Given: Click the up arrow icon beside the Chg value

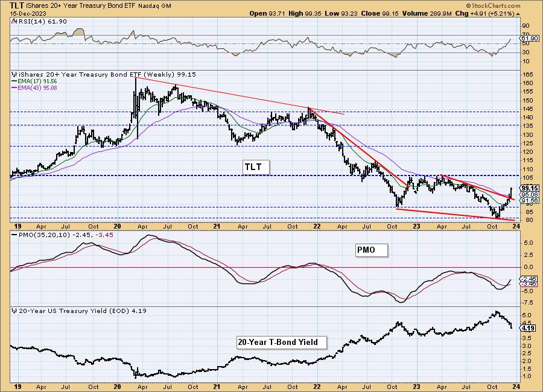Looking at the screenshot, I should tap(518, 14).
